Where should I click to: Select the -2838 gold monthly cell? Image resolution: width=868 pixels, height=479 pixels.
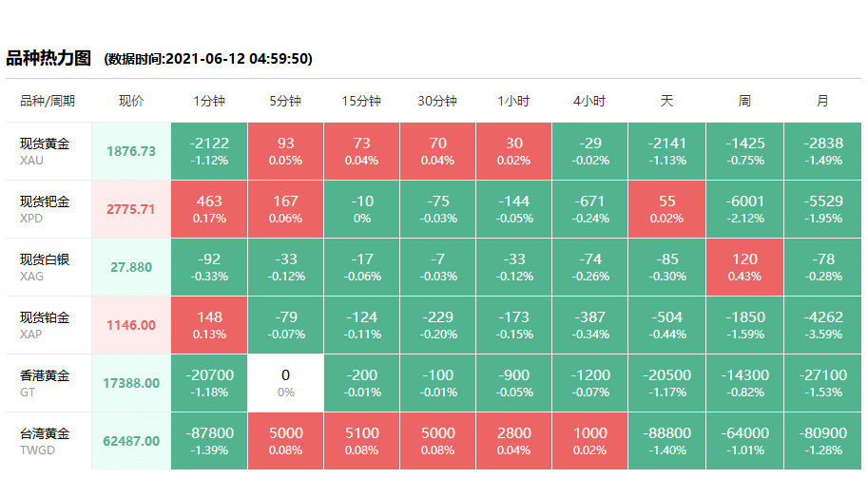822,151
